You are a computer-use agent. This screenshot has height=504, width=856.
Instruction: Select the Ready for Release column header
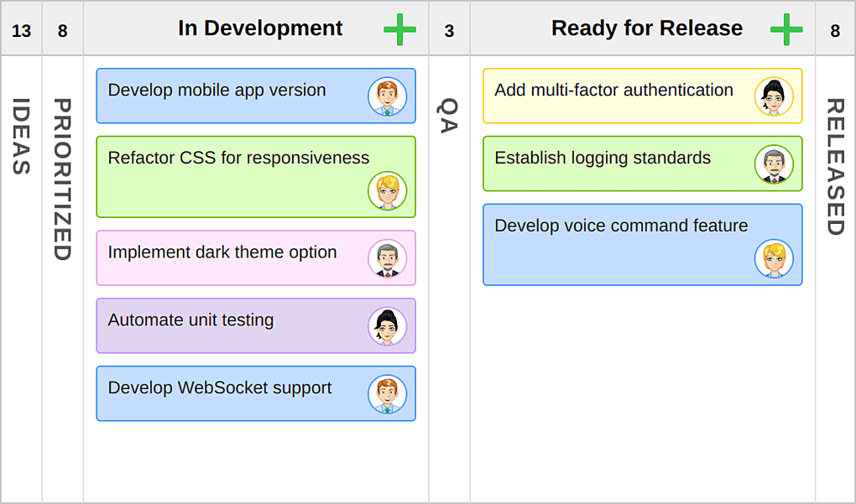pyautogui.click(x=646, y=29)
